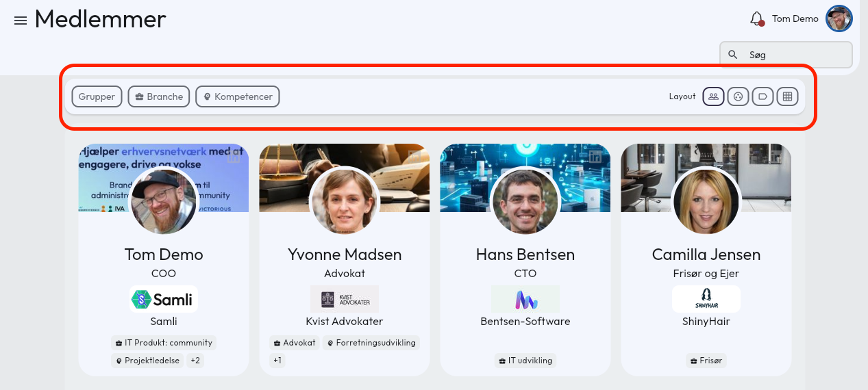Click the Kvist Advokater logo
Screen dimensions: 868x390
click(345, 299)
